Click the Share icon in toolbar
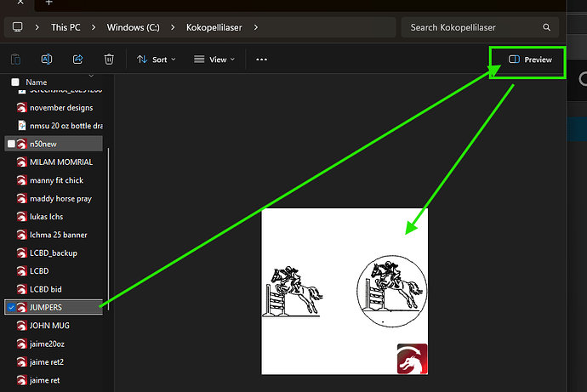Screen dimensions: 587x392 point(78,60)
